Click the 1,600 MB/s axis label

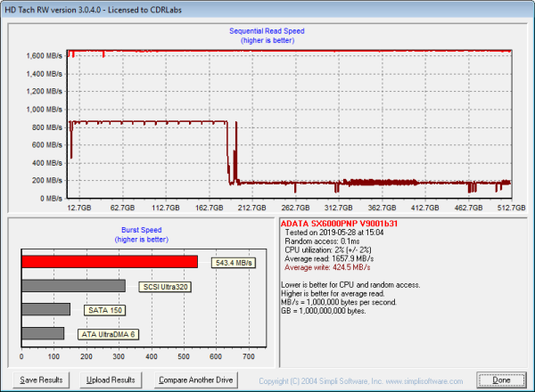45,55
